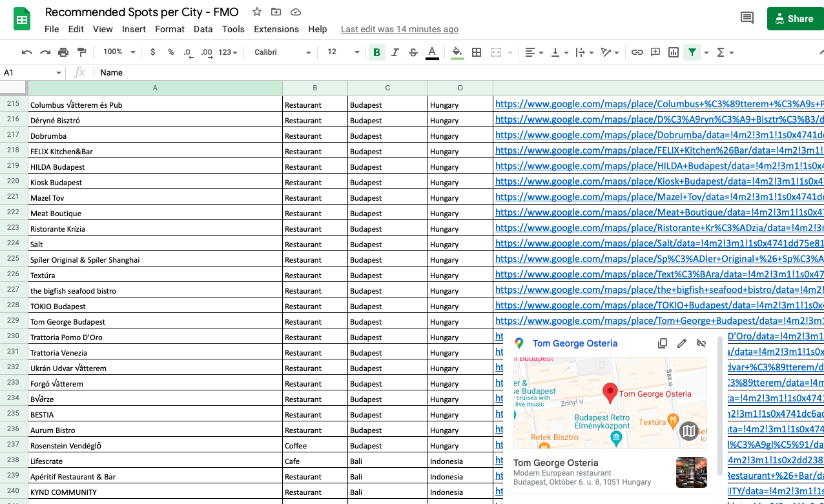Open the TOKIO Budapest maps link

click(x=659, y=305)
